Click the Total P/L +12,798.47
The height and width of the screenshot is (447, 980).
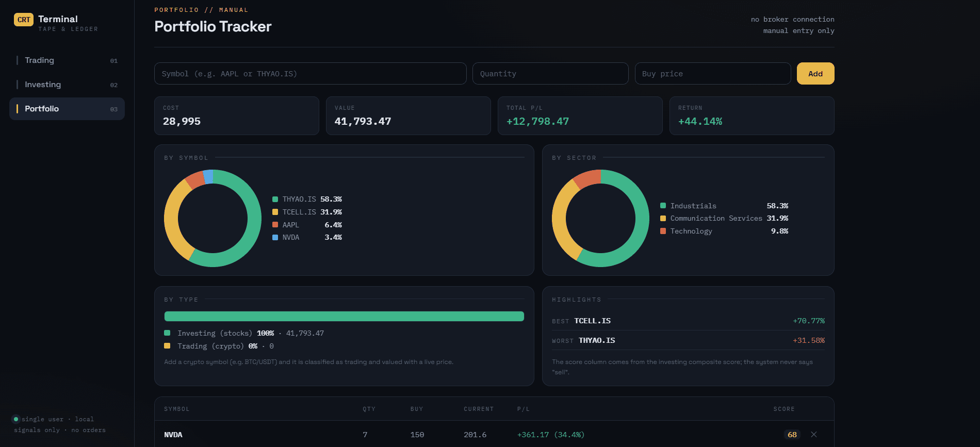point(537,122)
